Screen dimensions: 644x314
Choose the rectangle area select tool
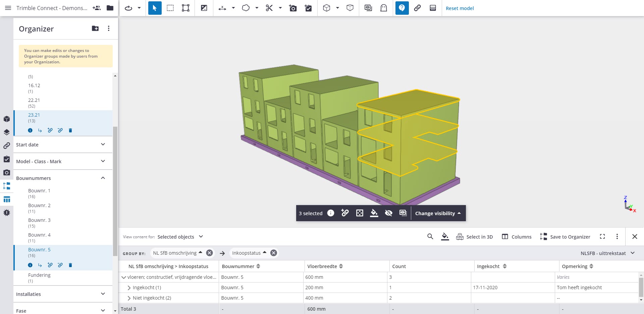[170, 8]
